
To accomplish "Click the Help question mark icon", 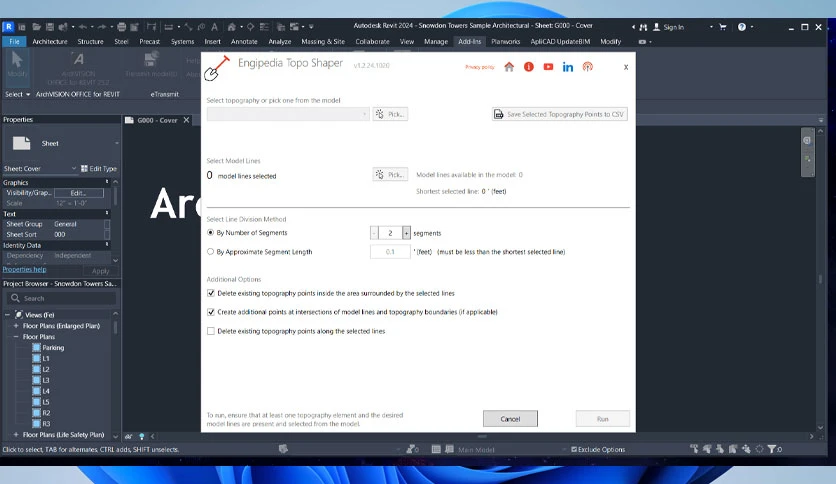I will (742, 27).
